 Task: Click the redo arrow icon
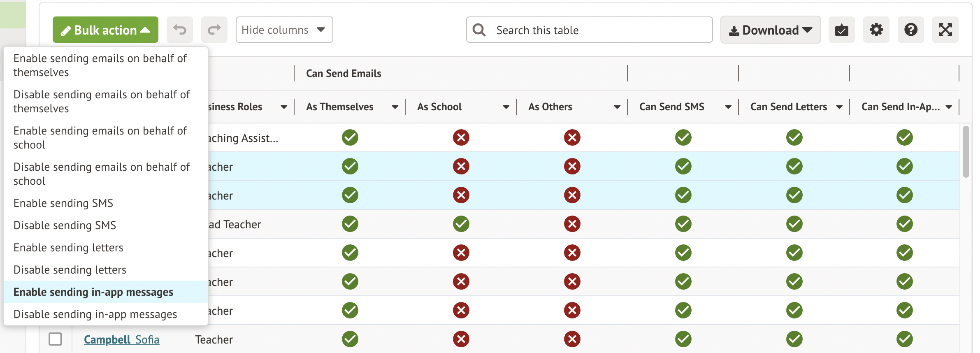(x=214, y=30)
